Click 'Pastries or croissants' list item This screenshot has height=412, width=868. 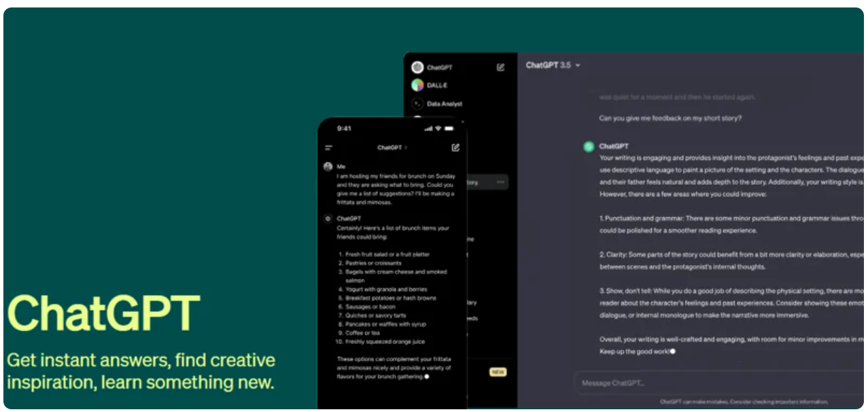click(x=373, y=263)
